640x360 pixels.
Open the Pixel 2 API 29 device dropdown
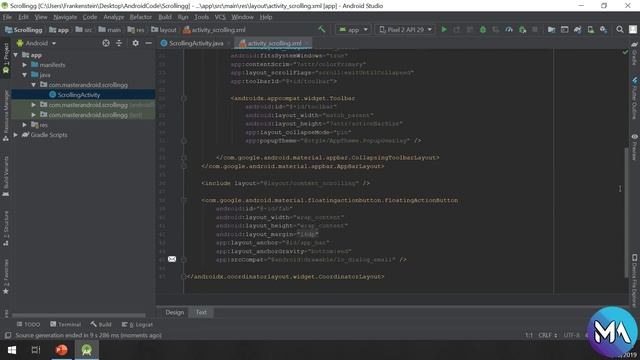405,29
